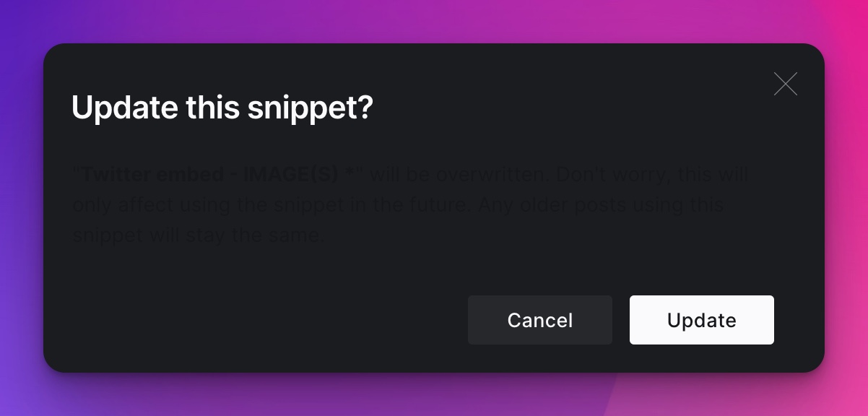Screen dimensions: 868x416
Task: Click the "Update this snippet?" heading
Action: 222,108
